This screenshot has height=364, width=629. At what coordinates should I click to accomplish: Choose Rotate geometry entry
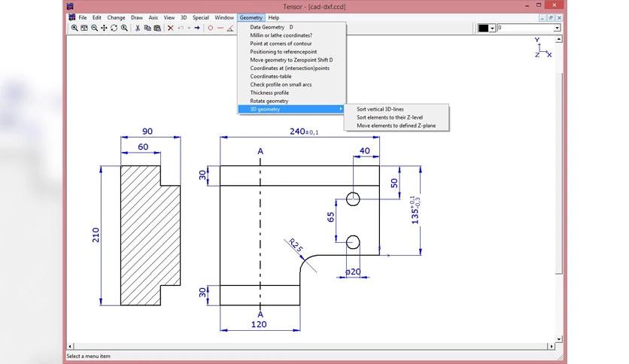(x=292, y=101)
